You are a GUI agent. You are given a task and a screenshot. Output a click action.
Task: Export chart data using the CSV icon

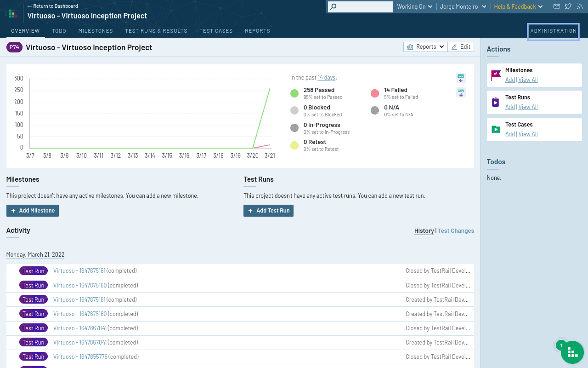click(460, 92)
